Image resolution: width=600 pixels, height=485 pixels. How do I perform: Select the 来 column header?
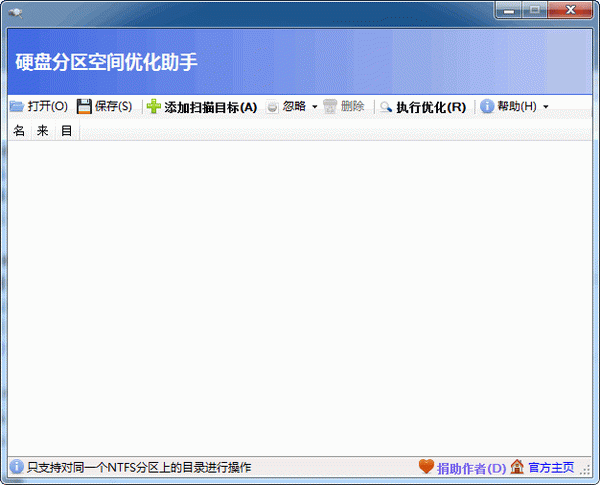(x=43, y=131)
